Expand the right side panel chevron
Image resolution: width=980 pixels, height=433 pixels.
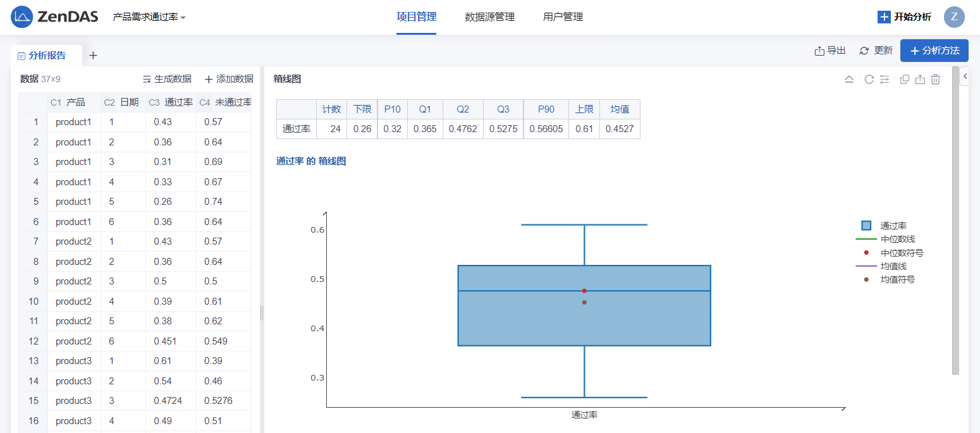tap(965, 76)
